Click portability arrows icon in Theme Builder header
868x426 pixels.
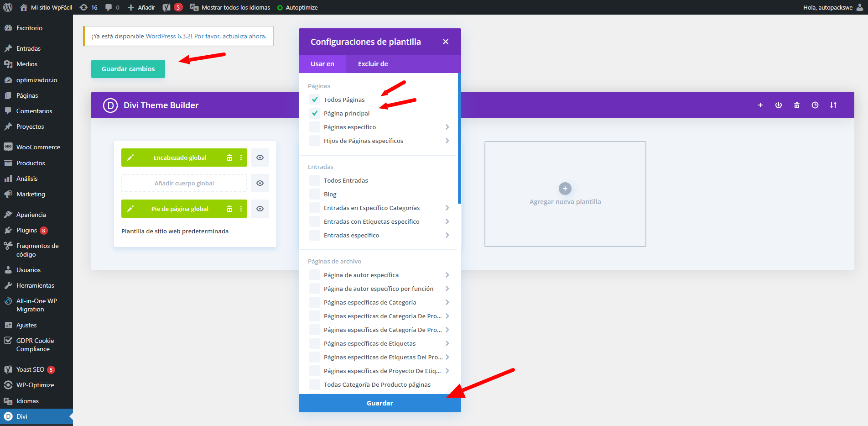(x=833, y=105)
